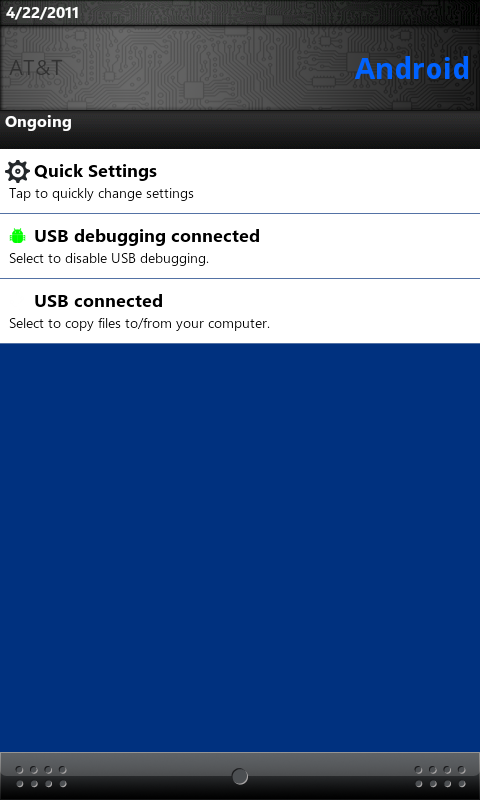
Task: Tap the green Android bug icon
Action: click(x=17, y=236)
